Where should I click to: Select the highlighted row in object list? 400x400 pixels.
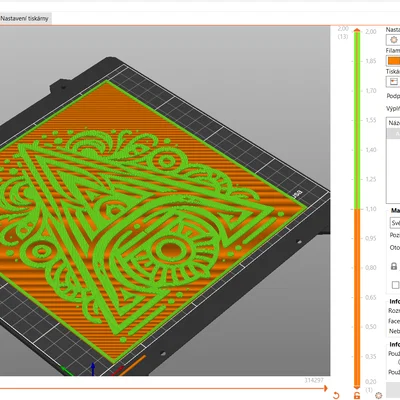tap(393, 133)
